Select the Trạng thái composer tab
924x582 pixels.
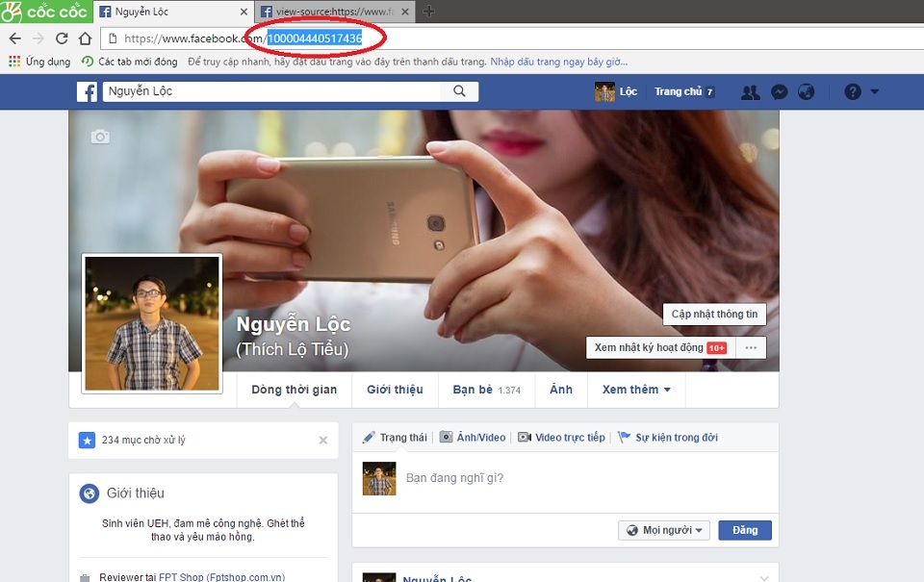tap(395, 437)
